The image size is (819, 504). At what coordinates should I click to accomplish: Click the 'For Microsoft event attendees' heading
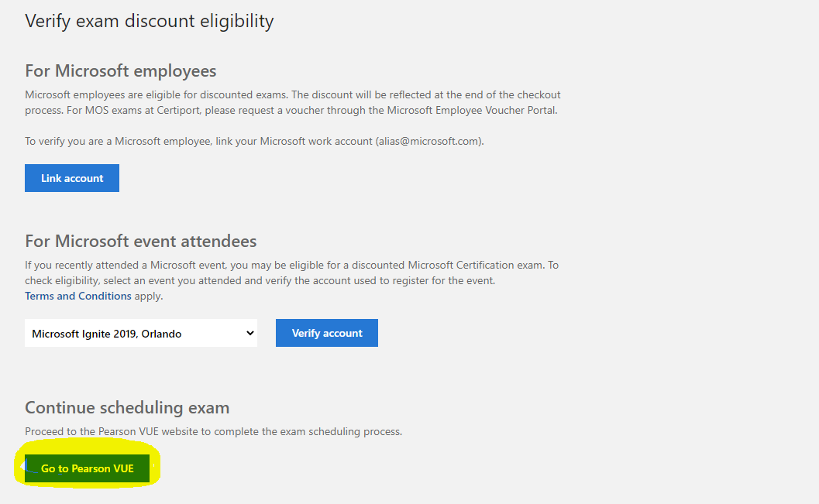point(141,241)
